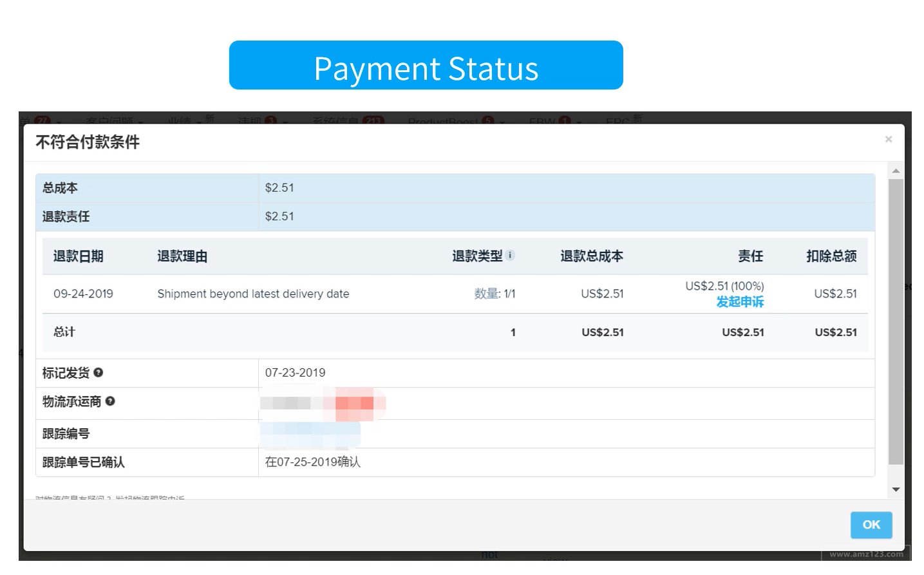Viewport: 924px width, 575px height.
Task: Select 'Shipment beyond latest delivery date' text
Action: (253, 294)
